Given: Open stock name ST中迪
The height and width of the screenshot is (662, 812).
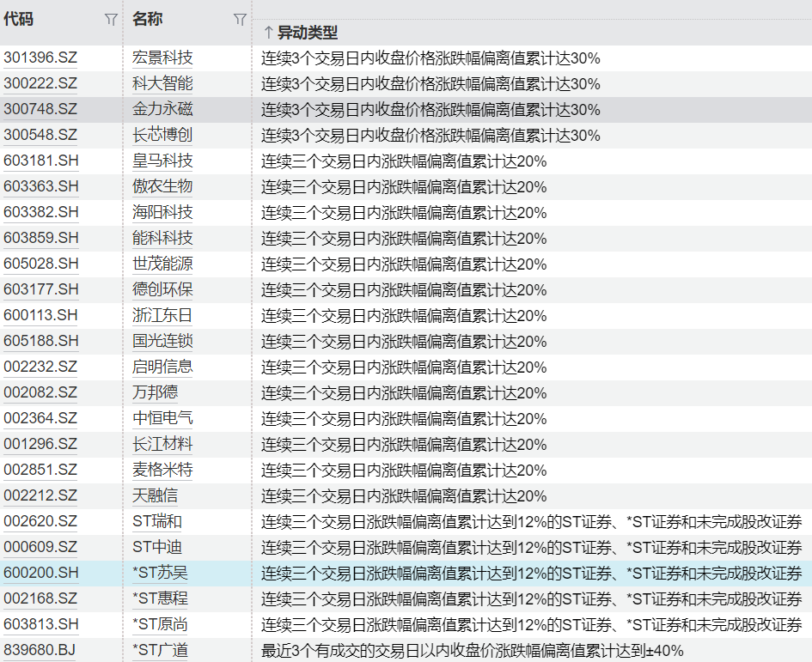Looking at the screenshot, I should point(157,547).
